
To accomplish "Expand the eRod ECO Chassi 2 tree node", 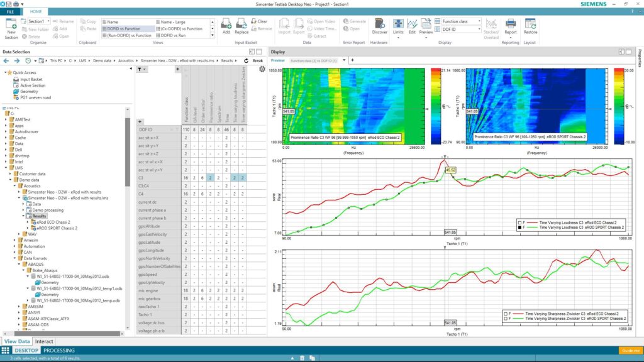I will 28,222.
